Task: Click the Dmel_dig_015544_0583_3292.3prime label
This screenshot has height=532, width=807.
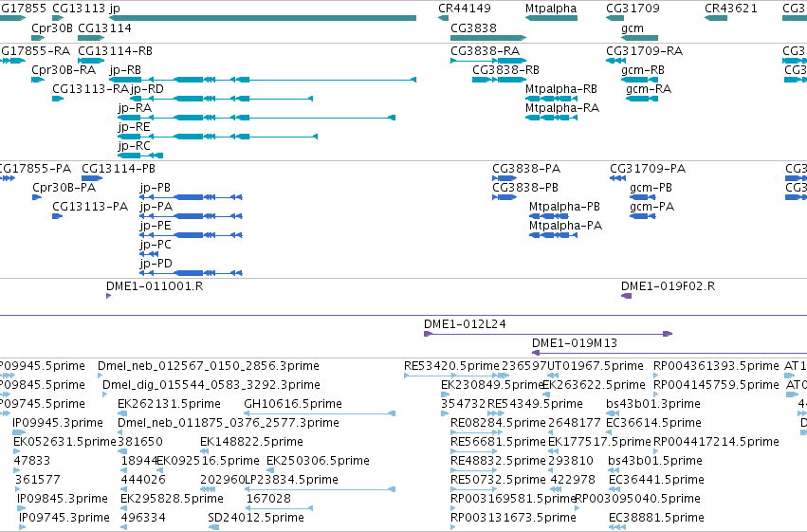Action: pyautogui.click(x=211, y=385)
